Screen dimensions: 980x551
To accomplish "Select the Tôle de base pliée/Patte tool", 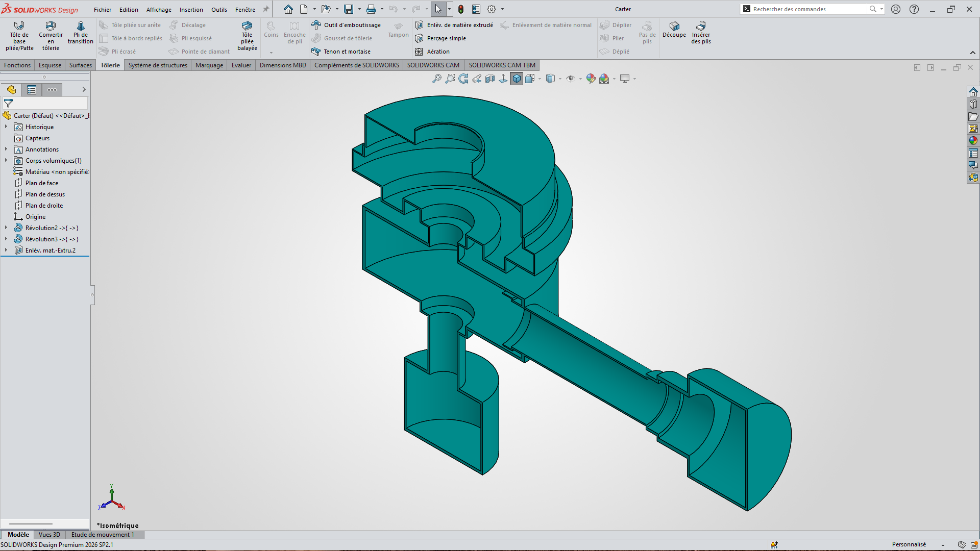I will coord(19,36).
